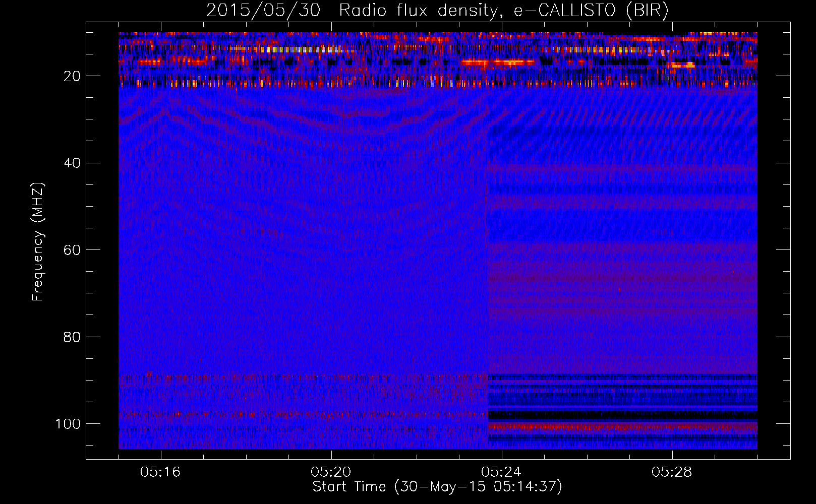Click the 40 MHz frequency tick label

click(x=73, y=163)
